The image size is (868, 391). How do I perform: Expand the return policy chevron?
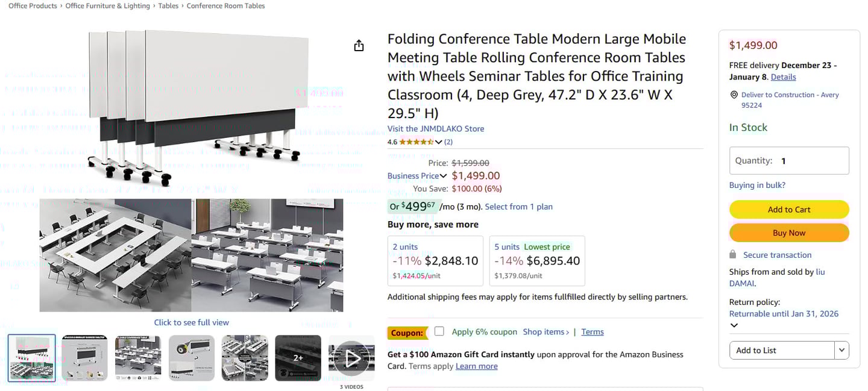pyautogui.click(x=734, y=325)
